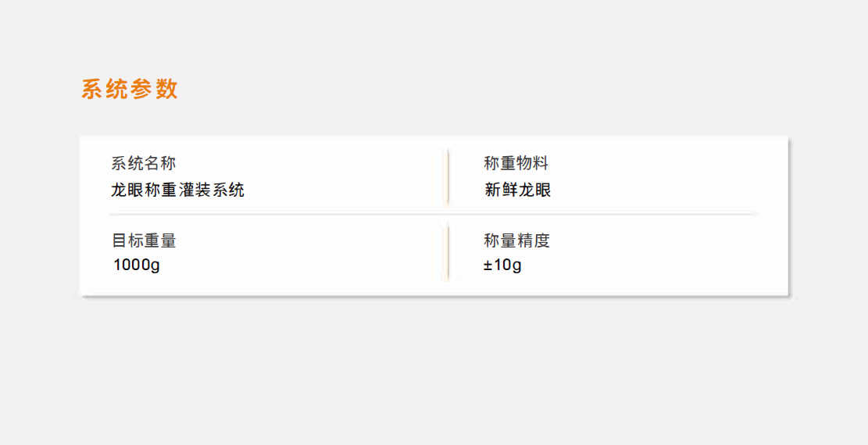
Task: Select the 称量精度 label
Action: 516,240
